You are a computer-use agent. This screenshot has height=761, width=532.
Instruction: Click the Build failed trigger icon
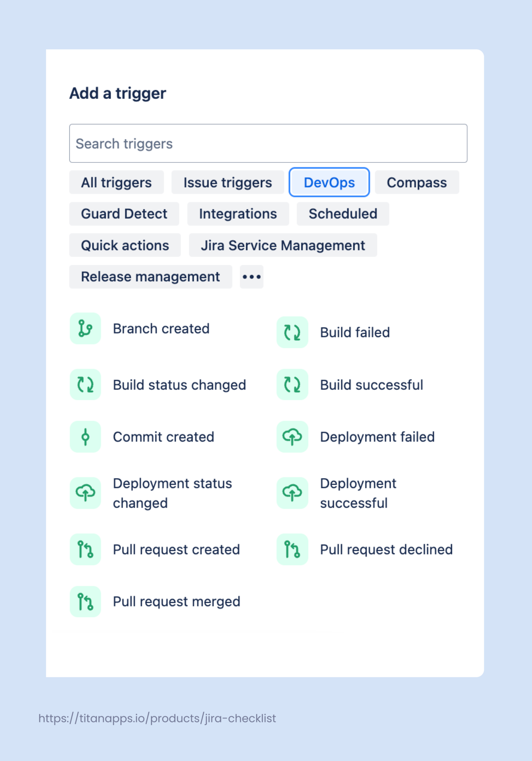292,332
